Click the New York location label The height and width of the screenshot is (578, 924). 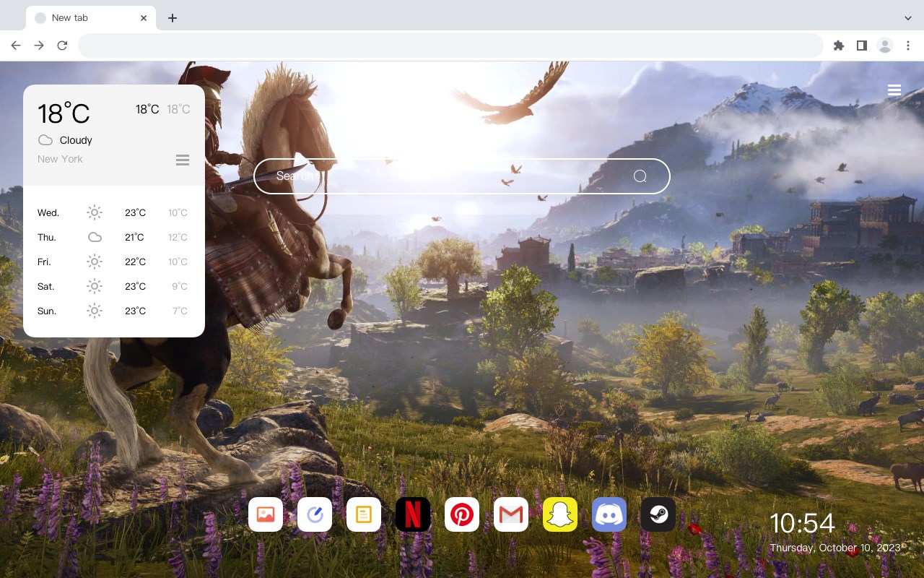coord(60,159)
